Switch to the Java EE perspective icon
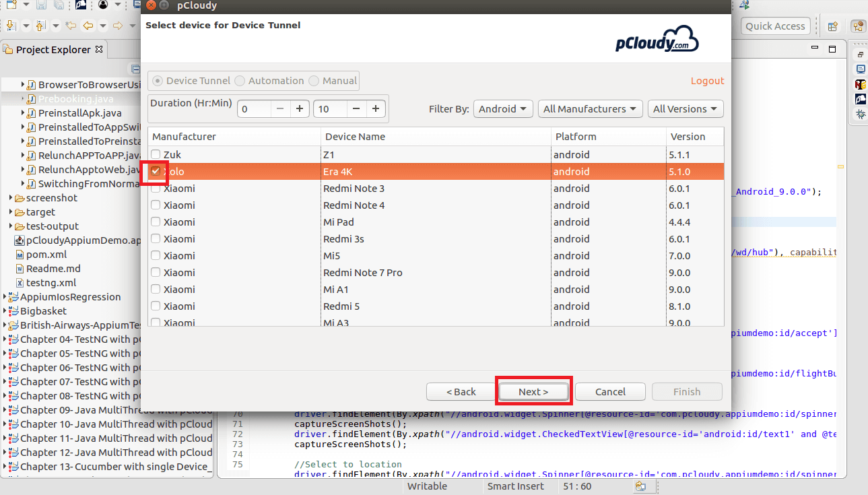This screenshot has height=495, width=868. pos(858,26)
